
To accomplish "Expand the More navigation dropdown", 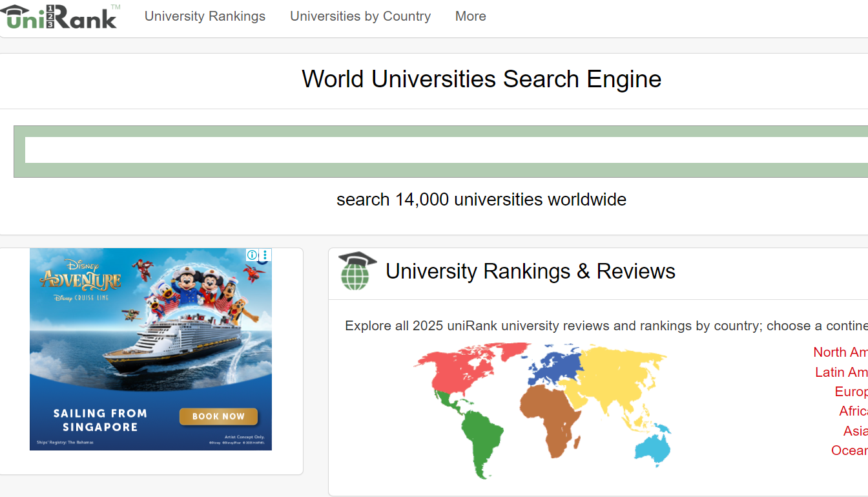I will click(x=470, y=16).
